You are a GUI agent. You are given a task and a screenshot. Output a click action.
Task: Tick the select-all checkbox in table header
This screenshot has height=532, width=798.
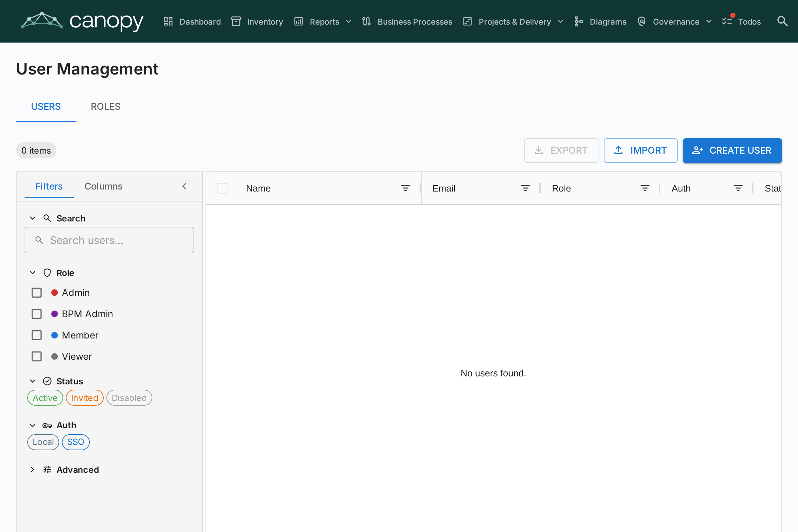[222, 188]
